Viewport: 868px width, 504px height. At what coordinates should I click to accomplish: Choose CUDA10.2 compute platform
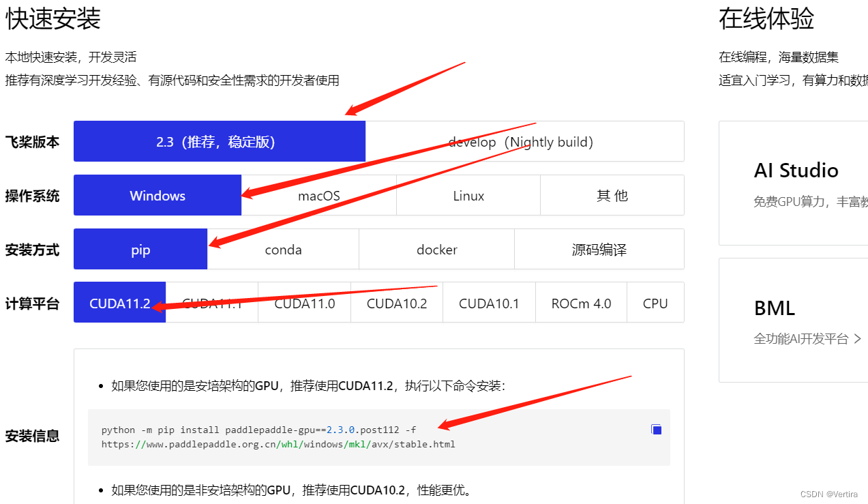click(397, 302)
